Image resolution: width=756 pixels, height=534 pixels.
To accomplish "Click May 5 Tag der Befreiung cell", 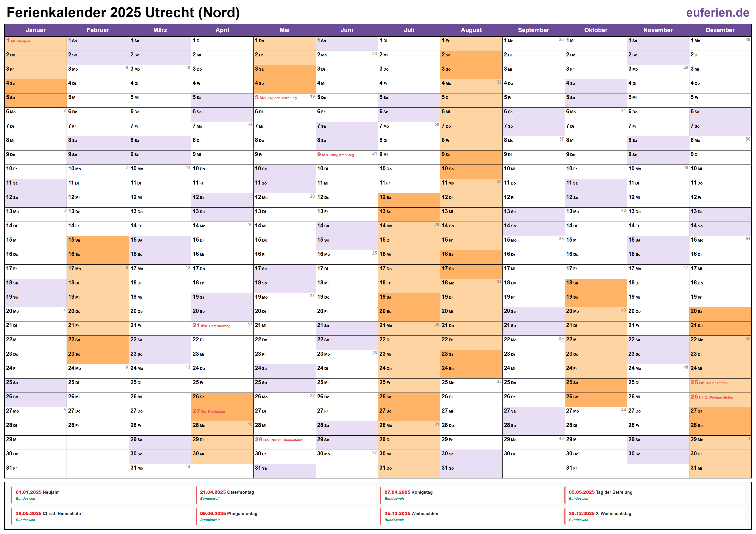I will [x=284, y=100].
